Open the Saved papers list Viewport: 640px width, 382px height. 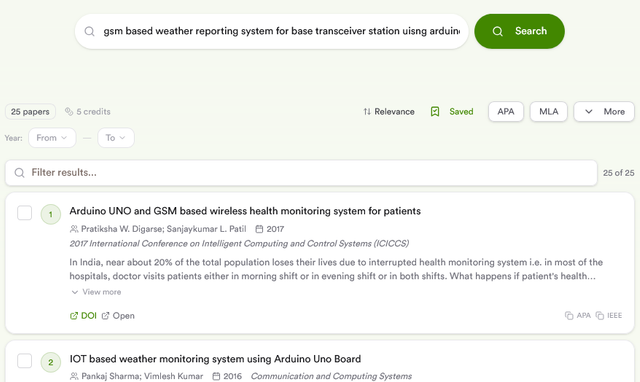pyautogui.click(x=452, y=111)
